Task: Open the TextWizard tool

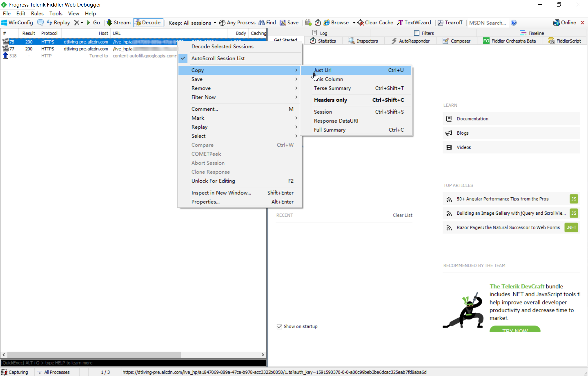Action: (414, 23)
